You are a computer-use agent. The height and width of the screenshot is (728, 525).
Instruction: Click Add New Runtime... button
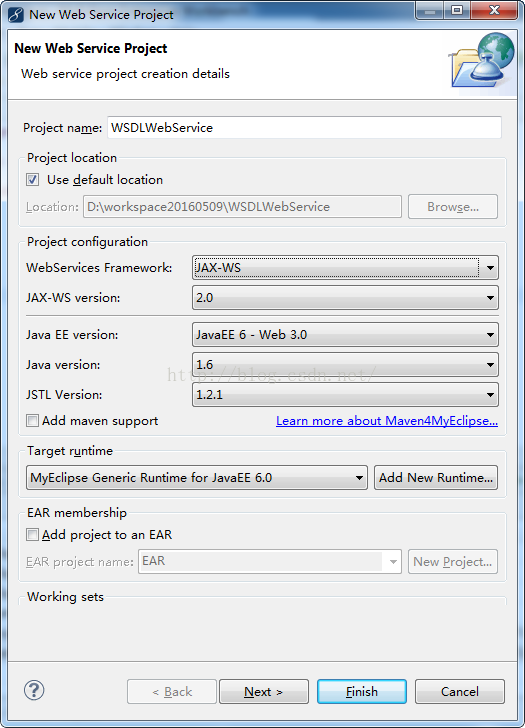(436, 478)
